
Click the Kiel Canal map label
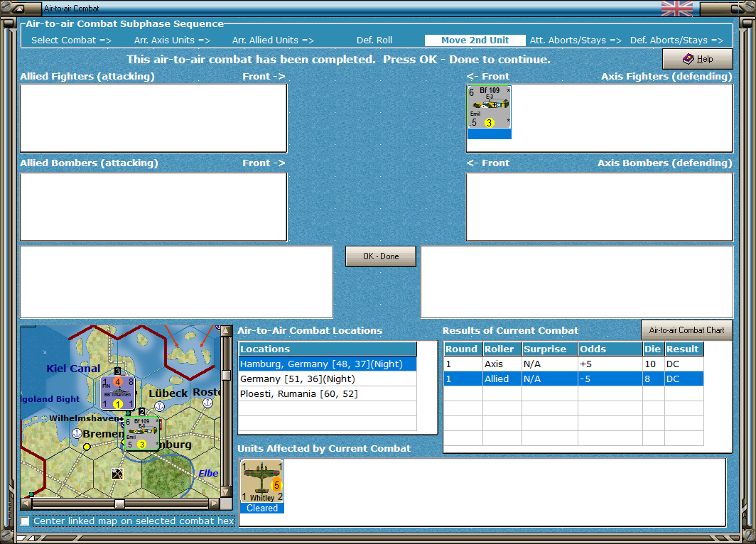point(73,369)
